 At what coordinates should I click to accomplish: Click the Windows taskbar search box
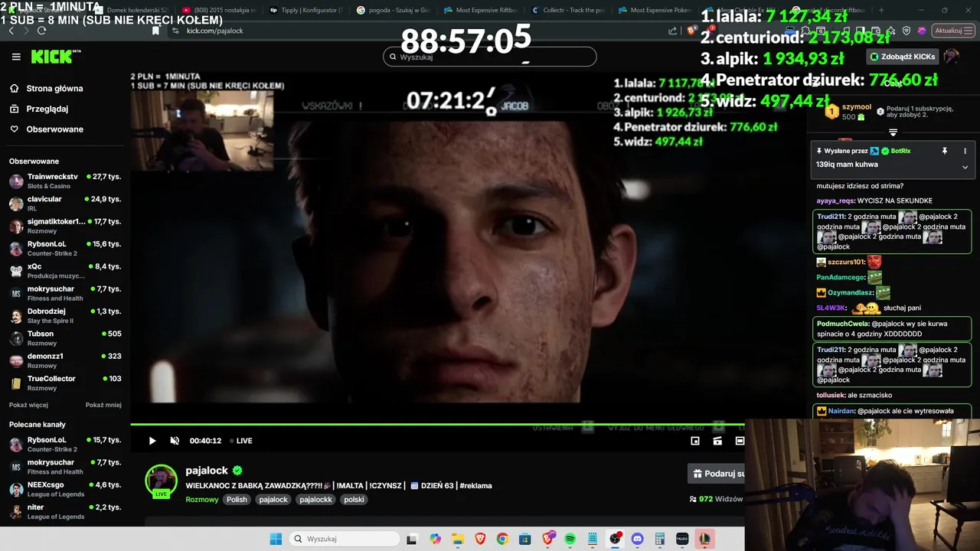(x=346, y=539)
